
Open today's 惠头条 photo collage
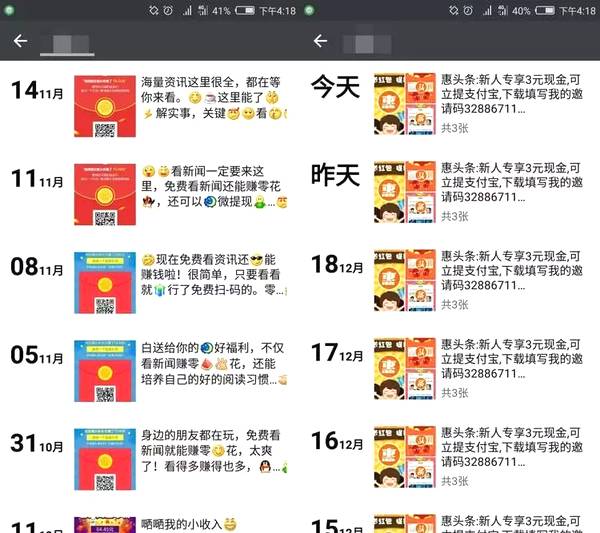coord(405,104)
